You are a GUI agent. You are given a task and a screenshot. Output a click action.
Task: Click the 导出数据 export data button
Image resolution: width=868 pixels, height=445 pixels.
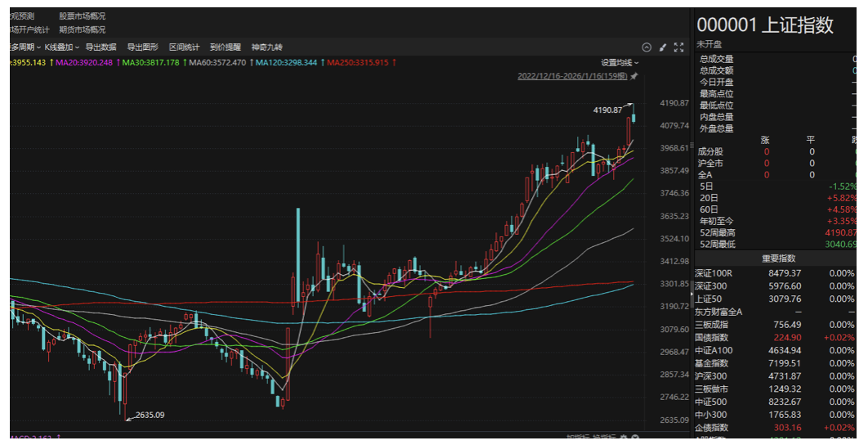[x=101, y=47]
